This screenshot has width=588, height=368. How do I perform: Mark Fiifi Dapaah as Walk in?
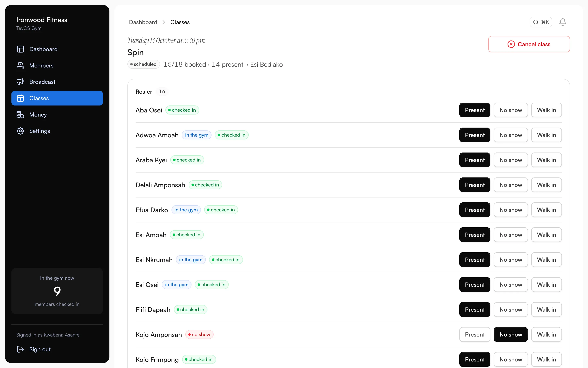(x=546, y=310)
